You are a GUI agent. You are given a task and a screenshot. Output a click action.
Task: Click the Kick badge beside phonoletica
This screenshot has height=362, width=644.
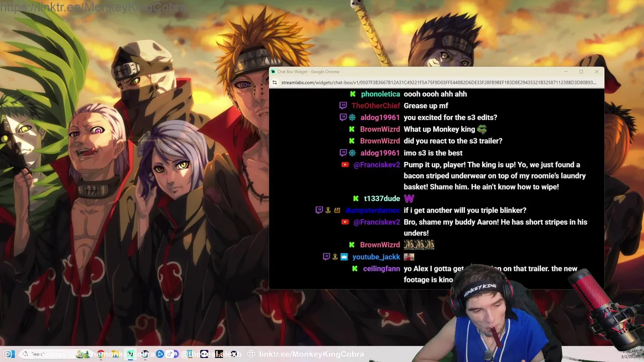click(353, 94)
